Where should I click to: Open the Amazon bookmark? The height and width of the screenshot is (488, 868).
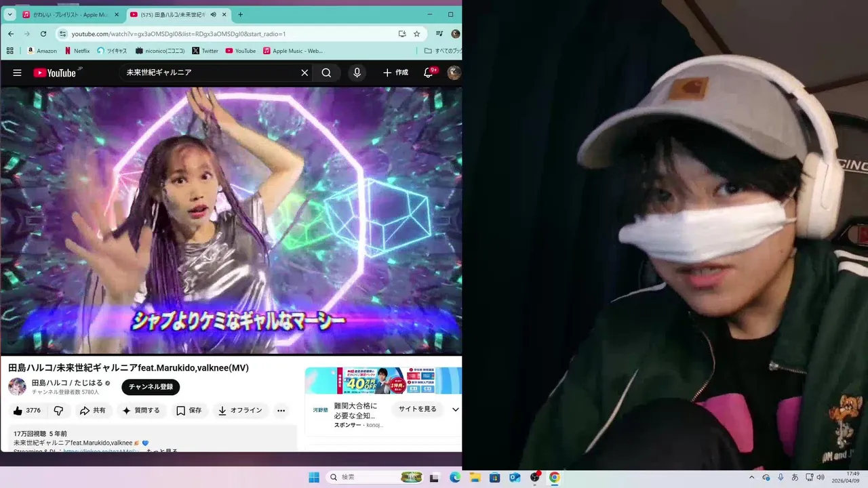[x=42, y=51]
